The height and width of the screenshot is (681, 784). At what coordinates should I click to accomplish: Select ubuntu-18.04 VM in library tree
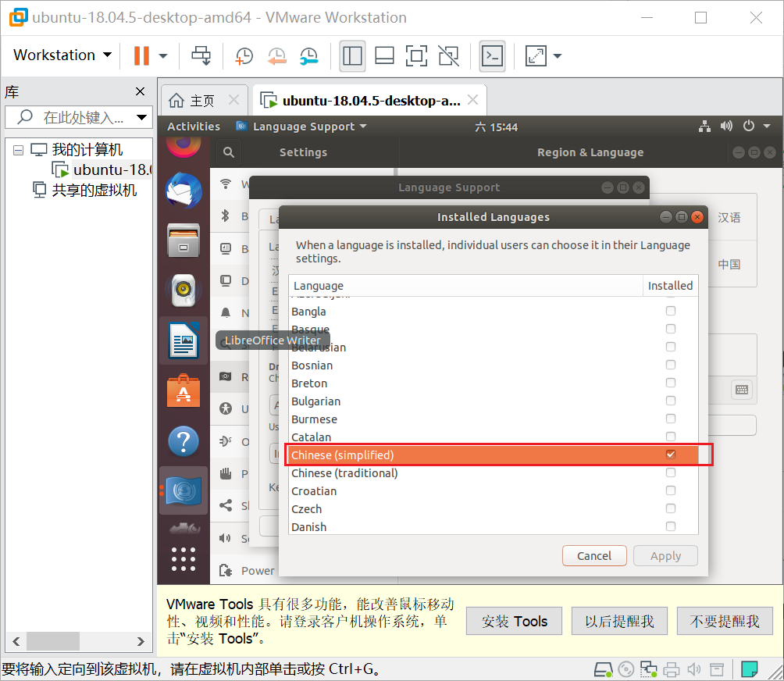coord(102,170)
